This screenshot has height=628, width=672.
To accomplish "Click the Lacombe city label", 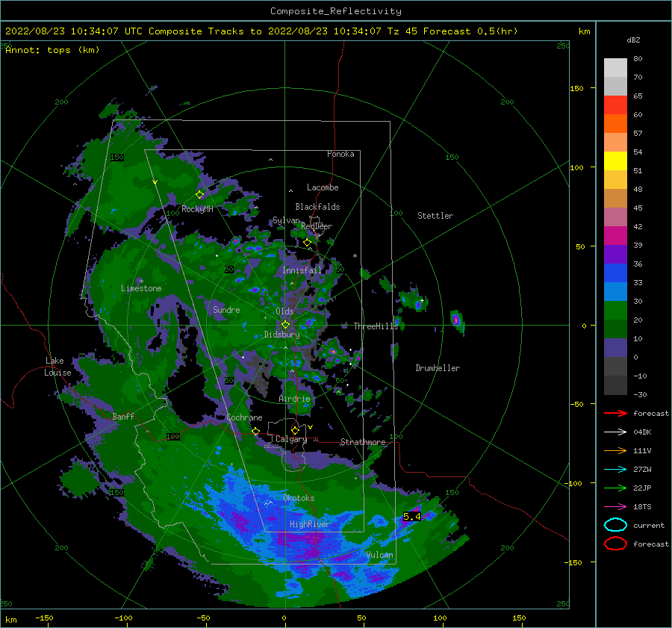I will 323,187.
